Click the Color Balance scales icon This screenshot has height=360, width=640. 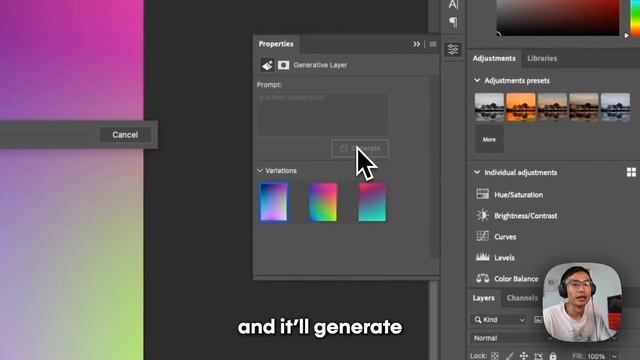pos(482,278)
